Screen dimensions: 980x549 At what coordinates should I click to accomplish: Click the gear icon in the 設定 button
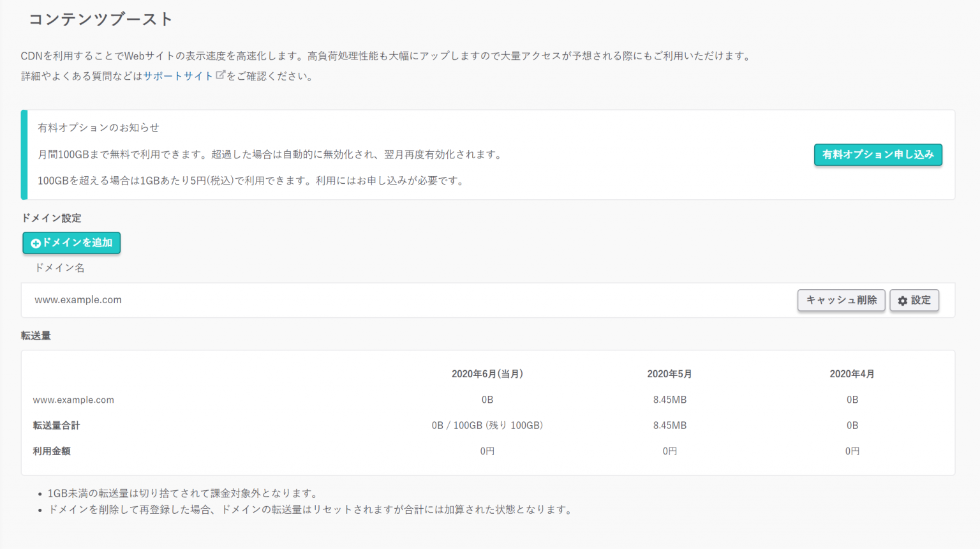click(903, 301)
